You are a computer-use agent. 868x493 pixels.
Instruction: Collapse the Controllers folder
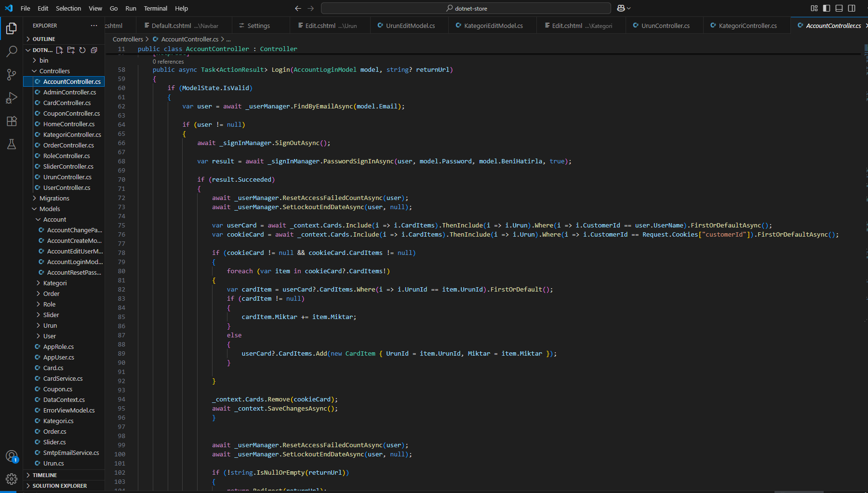point(64,71)
